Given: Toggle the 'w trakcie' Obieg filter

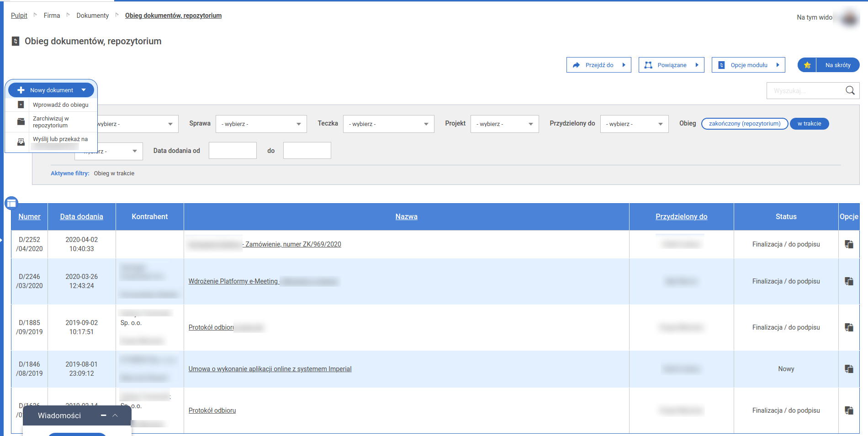Looking at the screenshot, I should (x=809, y=124).
